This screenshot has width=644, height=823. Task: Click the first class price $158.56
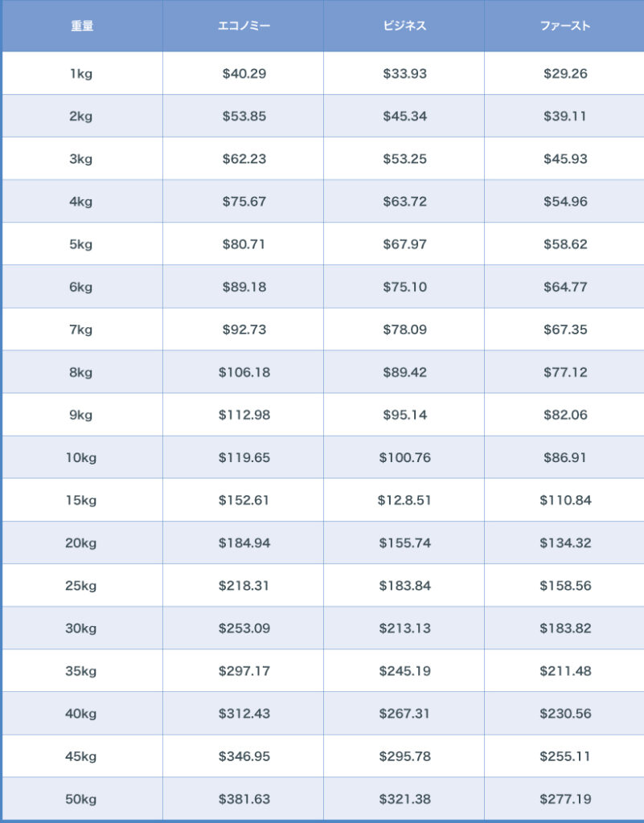(x=565, y=586)
